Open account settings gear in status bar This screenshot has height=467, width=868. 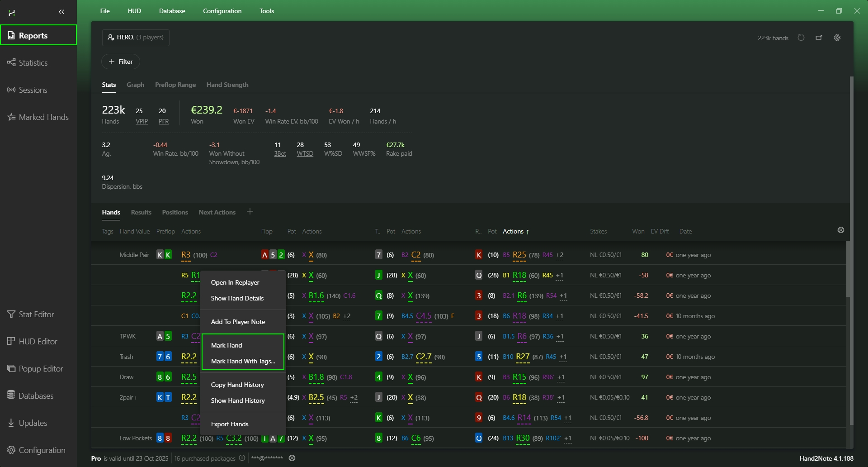(292, 458)
